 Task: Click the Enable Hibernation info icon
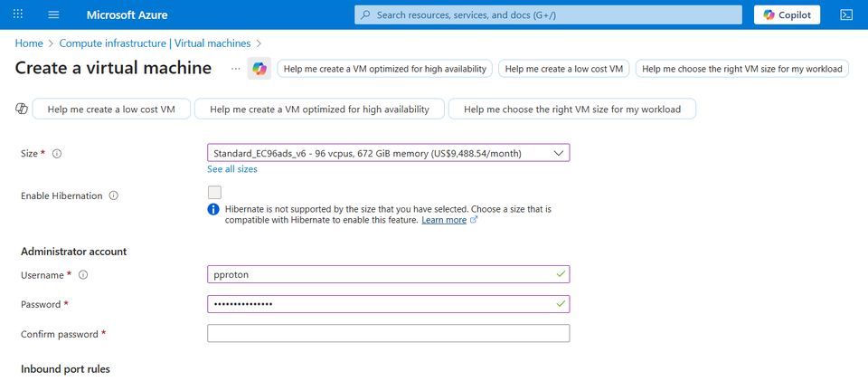[113, 195]
